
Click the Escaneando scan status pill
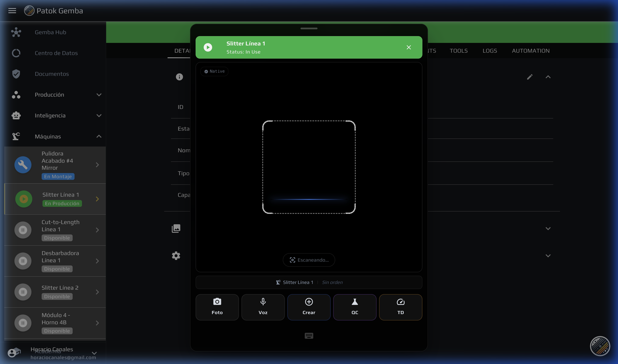click(x=309, y=260)
